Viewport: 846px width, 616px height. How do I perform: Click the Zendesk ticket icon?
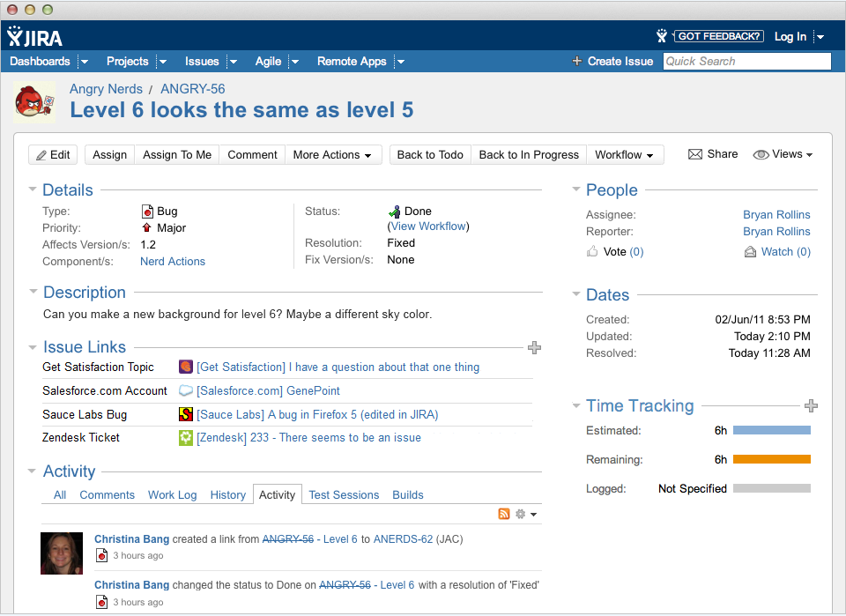[x=186, y=438]
